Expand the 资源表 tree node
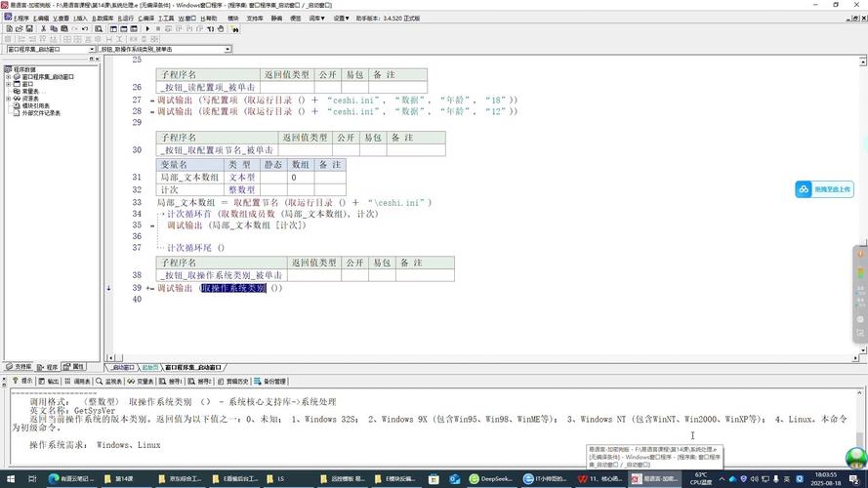Viewport: 868px width, 488px height. (8, 99)
